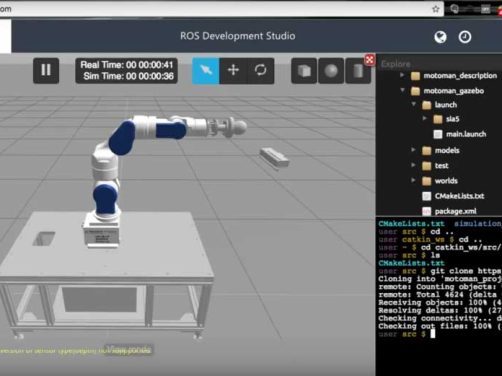The width and height of the screenshot is (502, 376).
Task: Expand the motoman_description folder
Action: tap(402, 75)
